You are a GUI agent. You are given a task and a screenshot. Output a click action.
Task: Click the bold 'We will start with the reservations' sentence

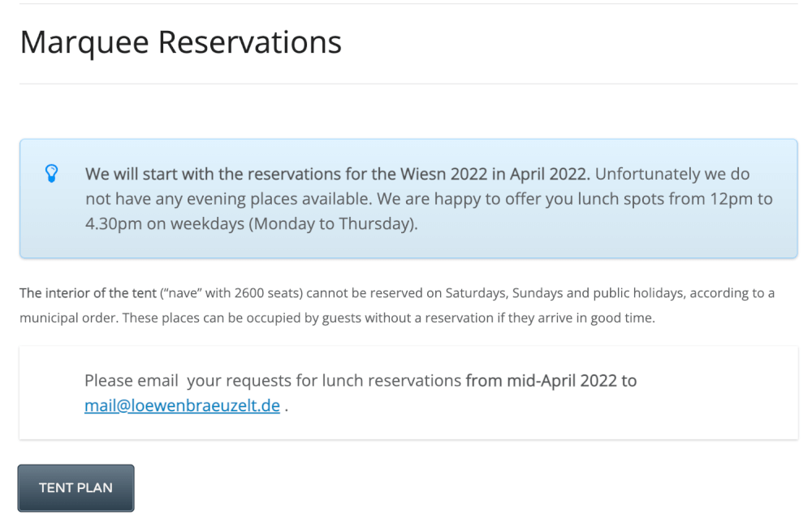tap(338, 174)
